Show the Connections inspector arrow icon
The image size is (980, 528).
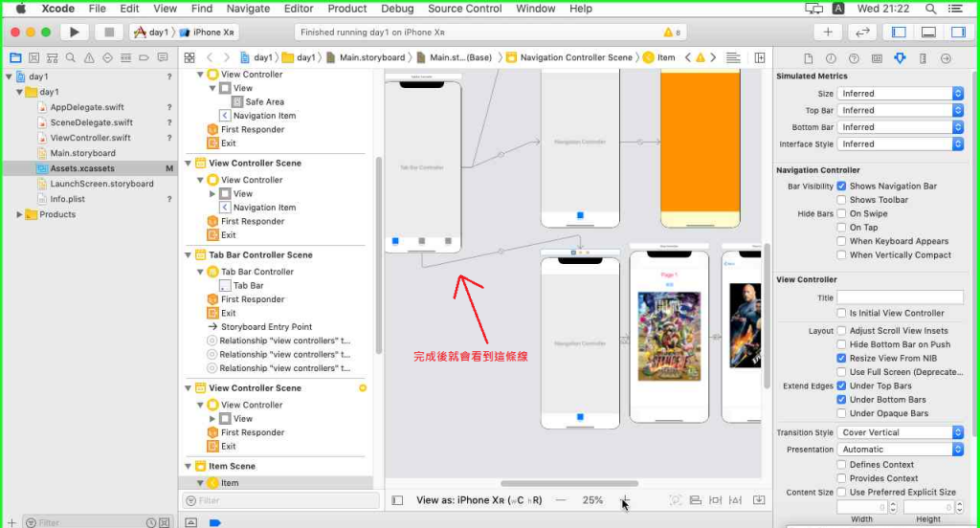click(x=947, y=58)
